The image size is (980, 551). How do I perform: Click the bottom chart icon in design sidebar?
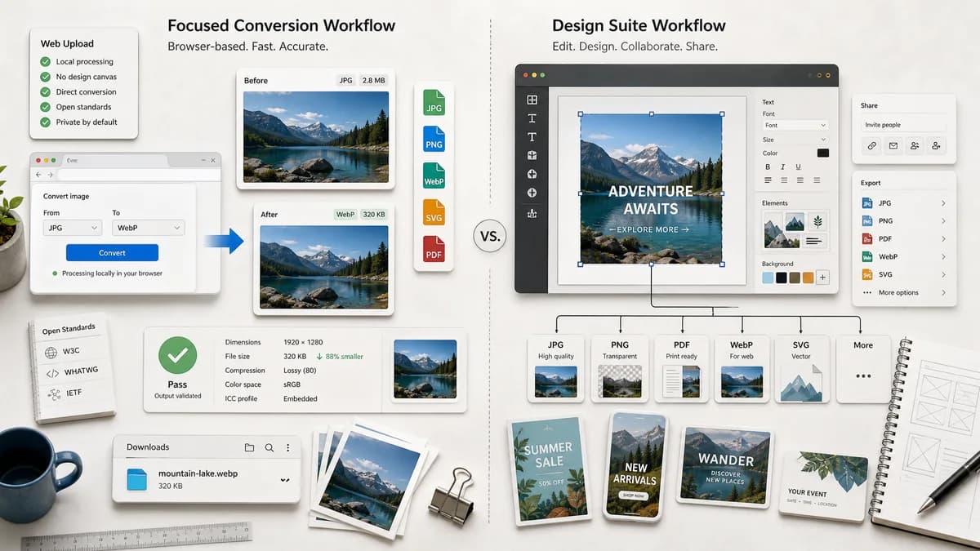[x=532, y=213]
